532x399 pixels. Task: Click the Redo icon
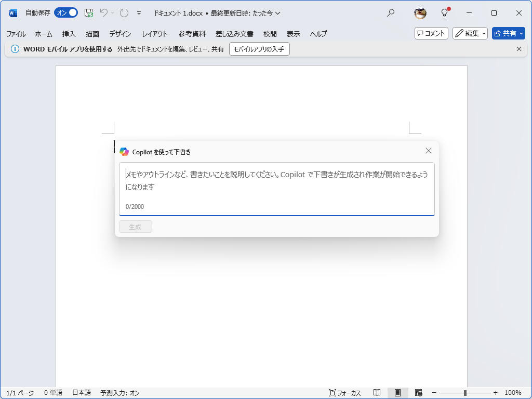click(x=124, y=12)
